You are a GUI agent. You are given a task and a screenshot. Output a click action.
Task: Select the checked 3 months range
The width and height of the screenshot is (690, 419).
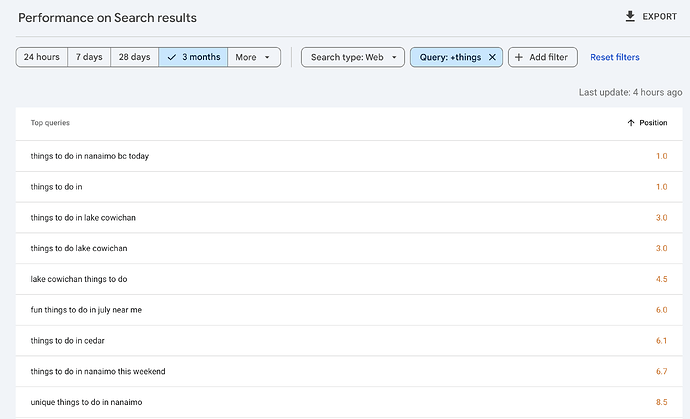pyautogui.click(x=193, y=58)
